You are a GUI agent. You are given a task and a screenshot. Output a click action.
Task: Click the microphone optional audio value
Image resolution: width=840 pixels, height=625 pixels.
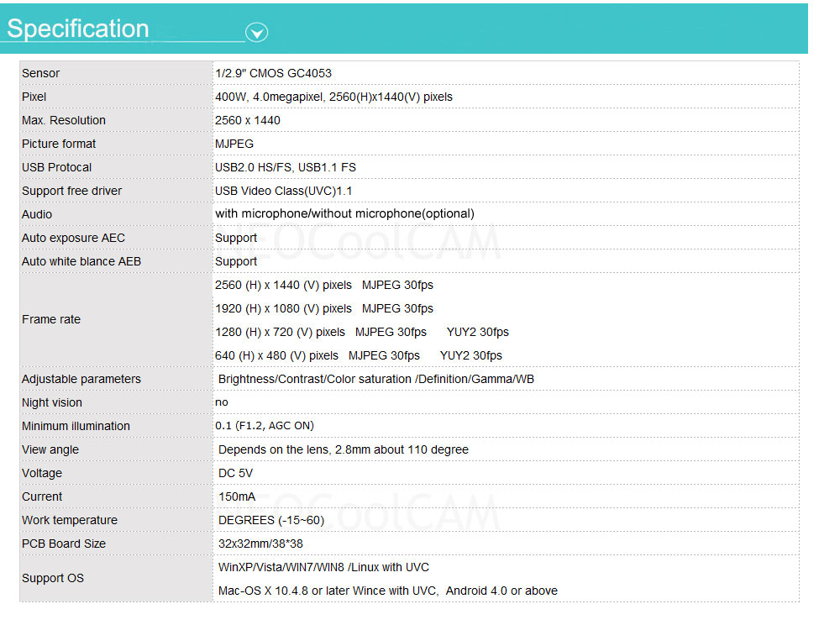344,213
